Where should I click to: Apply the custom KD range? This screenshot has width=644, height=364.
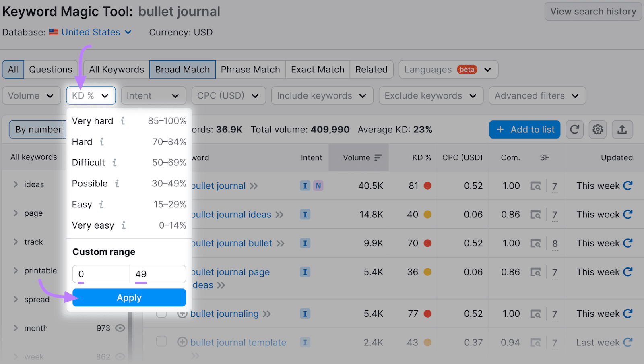(129, 298)
